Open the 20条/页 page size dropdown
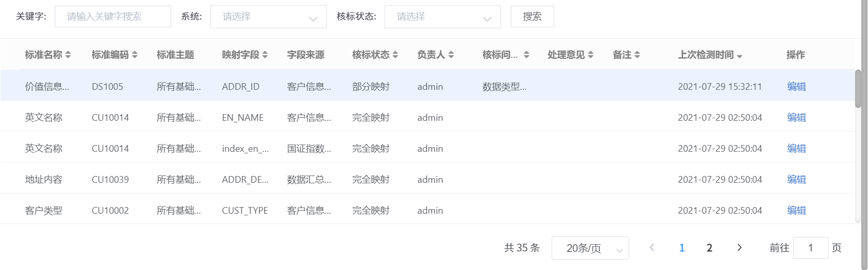This screenshot has width=868, height=270. (x=590, y=248)
